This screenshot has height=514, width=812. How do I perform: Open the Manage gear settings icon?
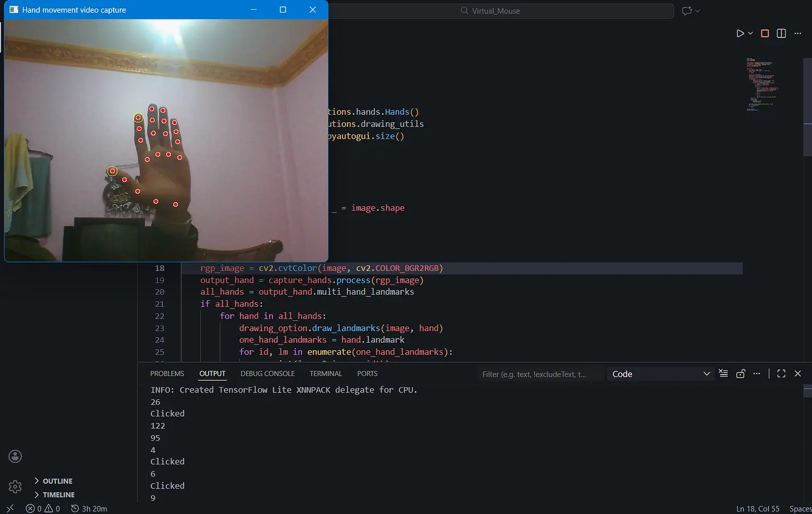click(15, 487)
